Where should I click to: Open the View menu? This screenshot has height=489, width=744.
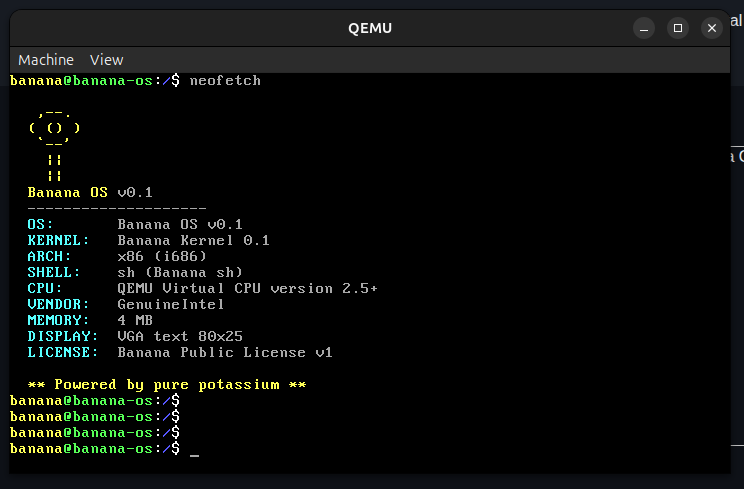[106, 60]
